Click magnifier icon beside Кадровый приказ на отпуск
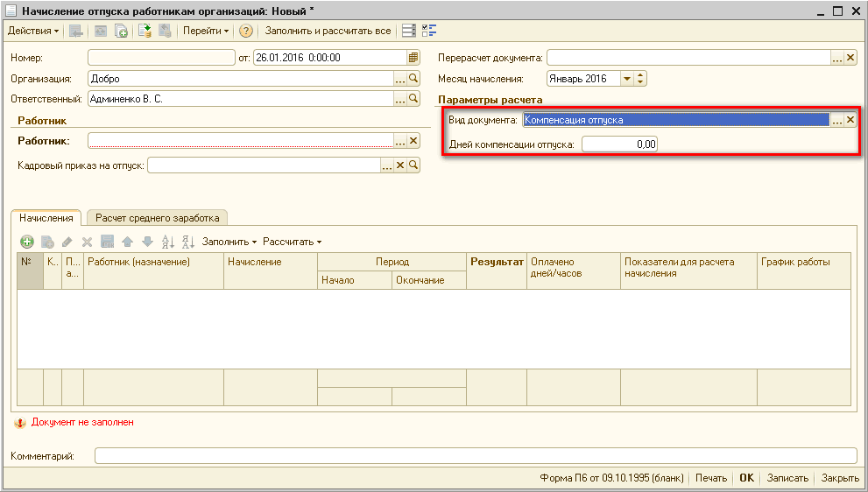Viewport: 868px width, 492px height. tap(413, 165)
